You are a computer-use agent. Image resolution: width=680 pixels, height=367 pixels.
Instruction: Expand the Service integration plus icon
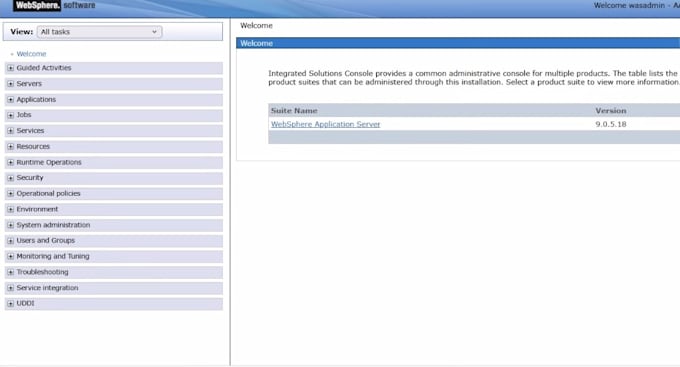[10, 288]
